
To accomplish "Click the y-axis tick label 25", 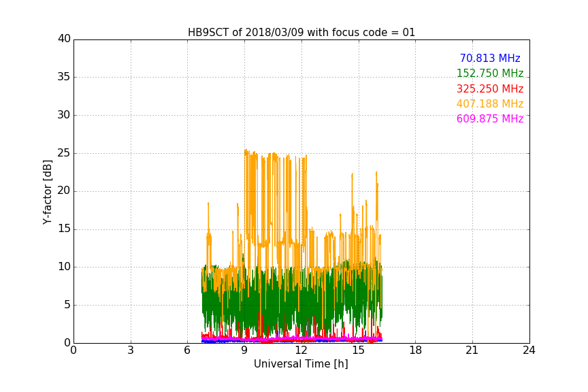I will coord(64,153).
